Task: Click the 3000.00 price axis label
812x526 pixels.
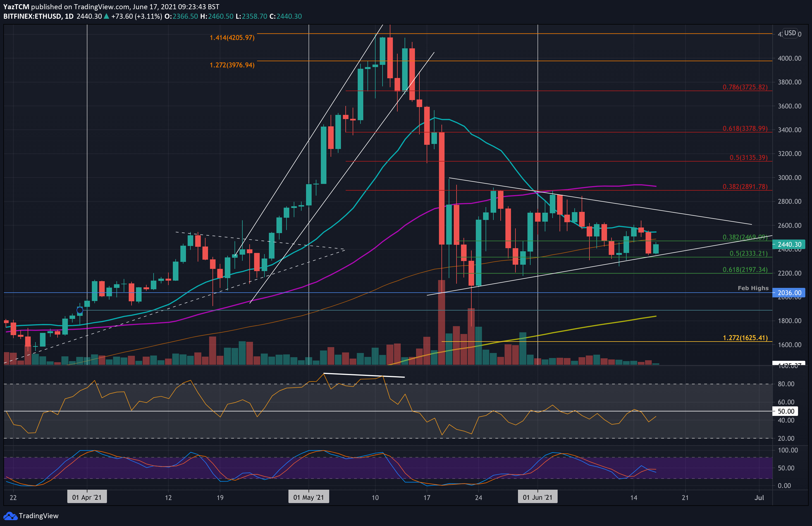Action: tap(789, 177)
